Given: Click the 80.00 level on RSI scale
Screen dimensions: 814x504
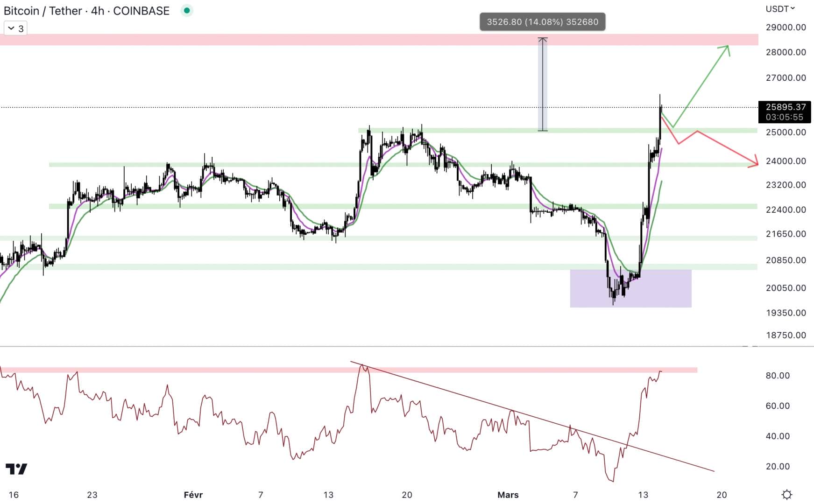Looking at the screenshot, I should point(778,375).
